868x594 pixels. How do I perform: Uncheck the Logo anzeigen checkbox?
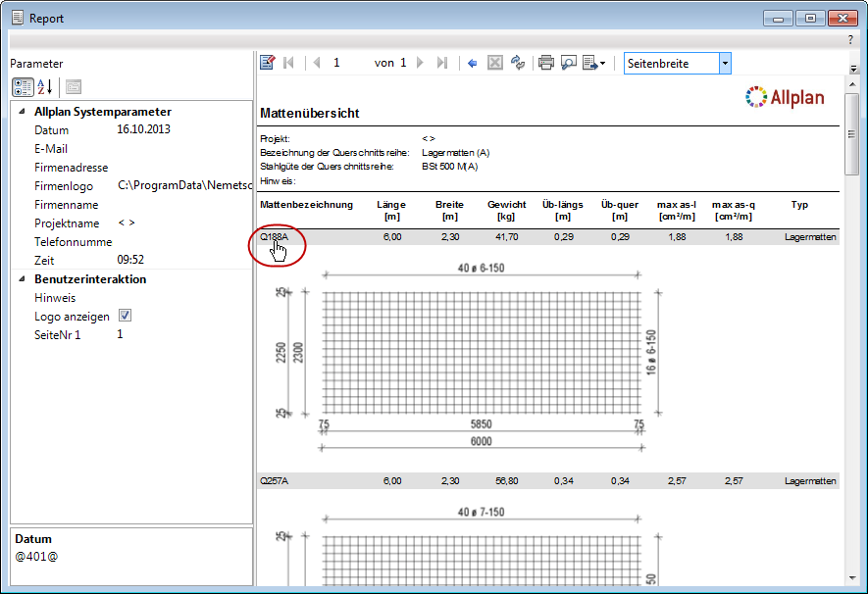coord(126,316)
